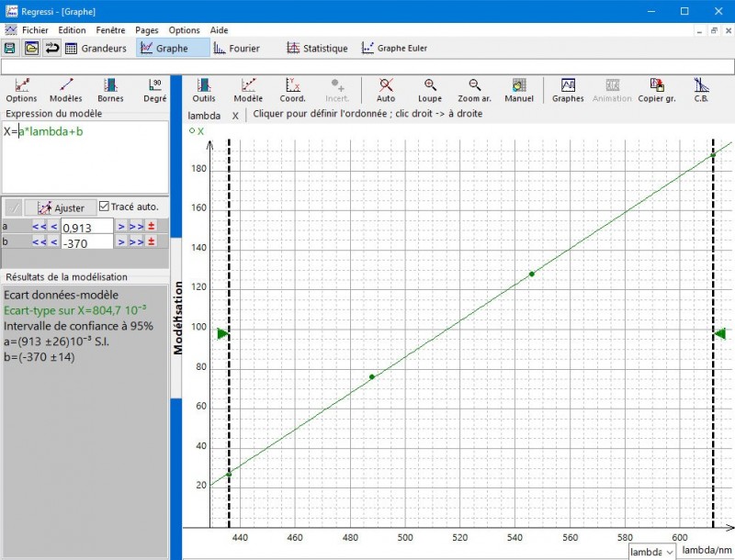Select the Bornes tool
Screen dimensions: 735x560
[x=110, y=90]
